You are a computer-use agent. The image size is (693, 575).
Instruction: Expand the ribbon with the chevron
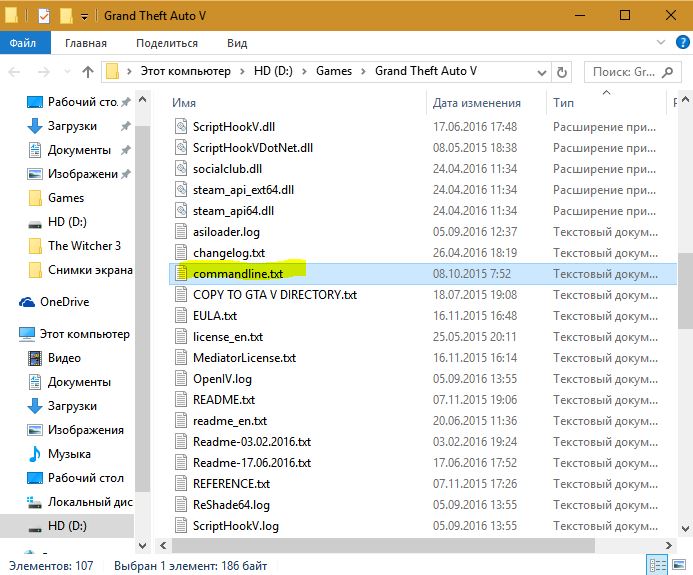(x=661, y=42)
